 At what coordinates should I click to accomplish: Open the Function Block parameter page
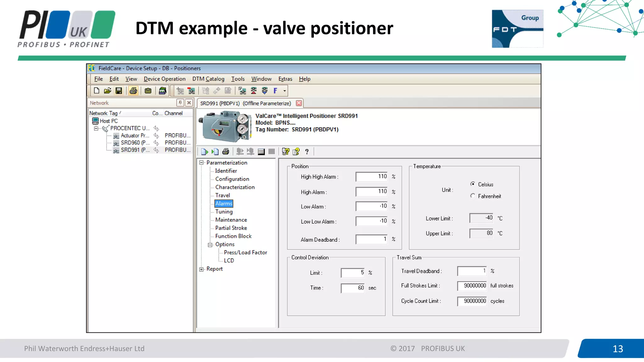click(233, 236)
